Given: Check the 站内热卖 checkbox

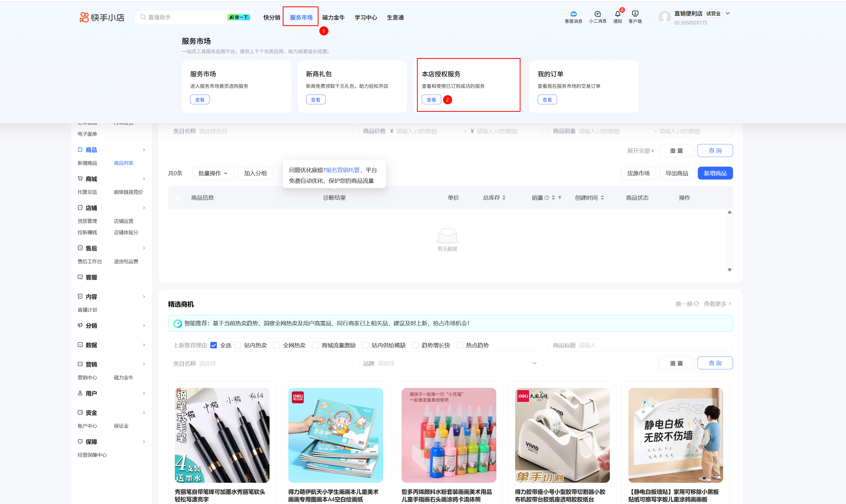Looking at the screenshot, I should click(x=238, y=345).
